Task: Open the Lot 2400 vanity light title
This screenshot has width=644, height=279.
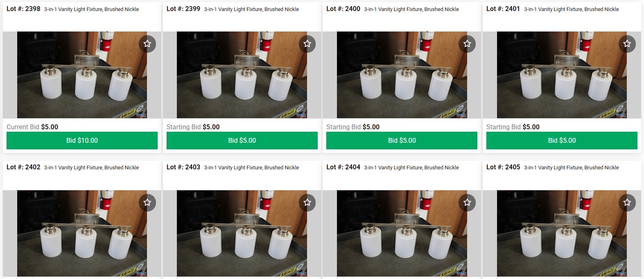Action: (x=411, y=9)
